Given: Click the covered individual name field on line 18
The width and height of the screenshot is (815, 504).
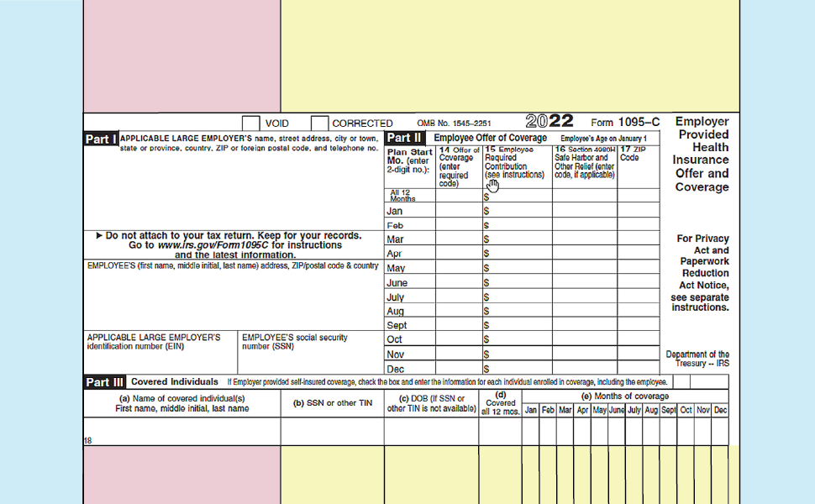Looking at the screenshot, I should point(181,431).
